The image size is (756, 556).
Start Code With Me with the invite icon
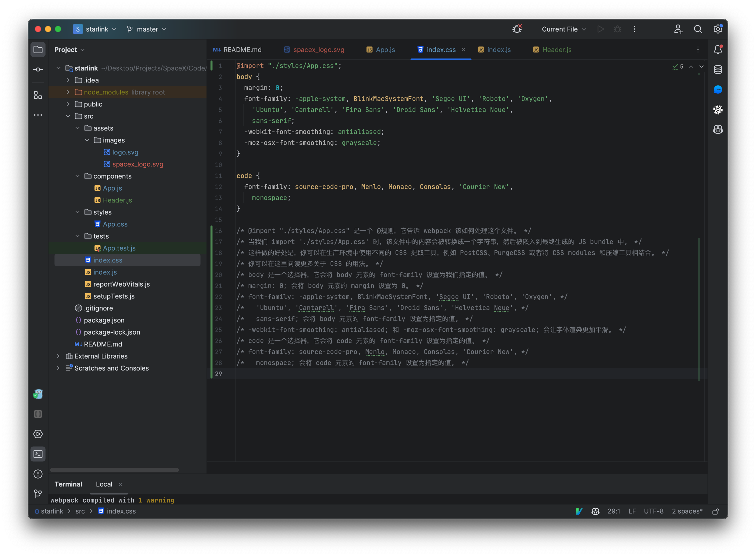click(x=678, y=29)
